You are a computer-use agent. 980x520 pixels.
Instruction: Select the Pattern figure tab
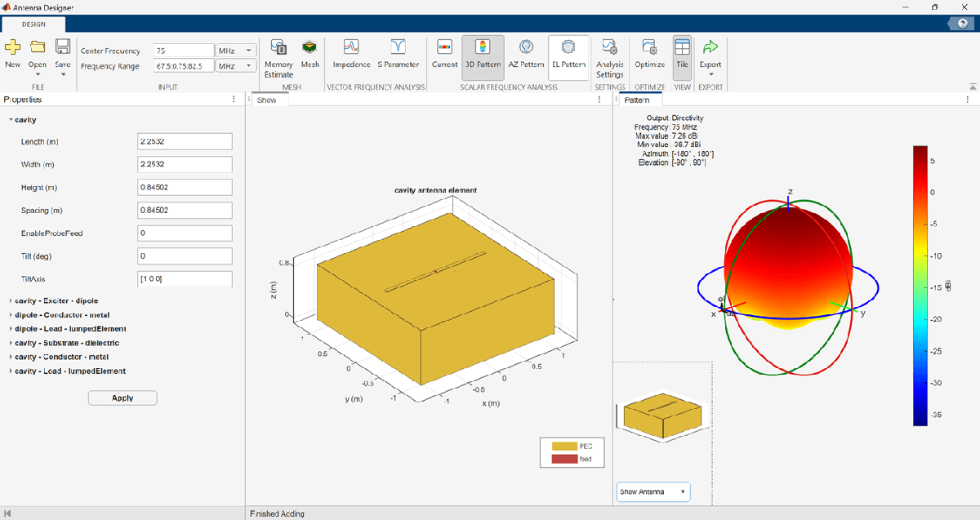tap(637, 100)
